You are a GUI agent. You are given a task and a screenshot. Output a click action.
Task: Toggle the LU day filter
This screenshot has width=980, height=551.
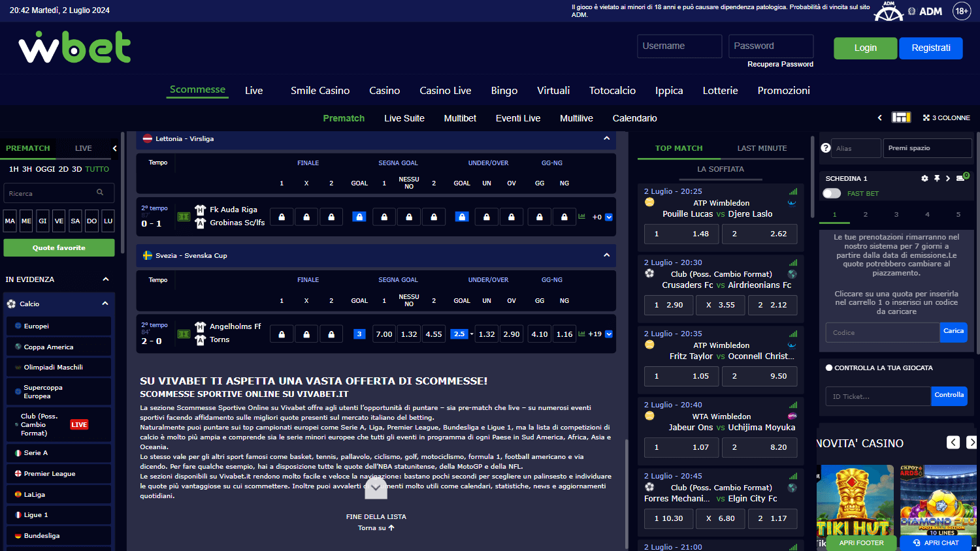coord(108,221)
